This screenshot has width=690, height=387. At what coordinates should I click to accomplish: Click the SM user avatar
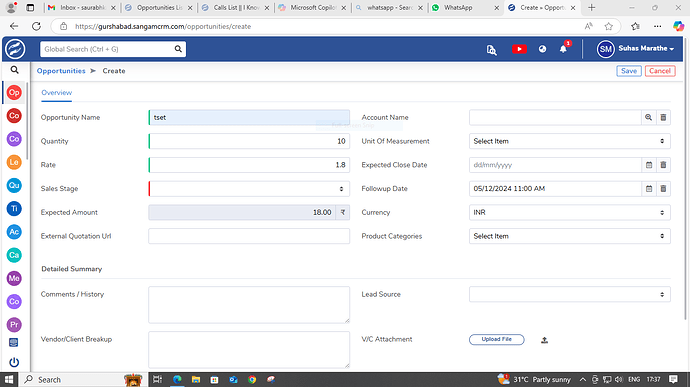pyautogui.click(x=605, y=49)
